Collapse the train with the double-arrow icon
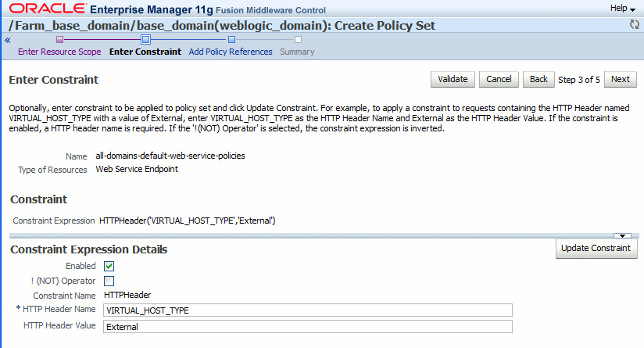Image resolution: width=644 pixels, height=348 pixels. tap(7, 40)
